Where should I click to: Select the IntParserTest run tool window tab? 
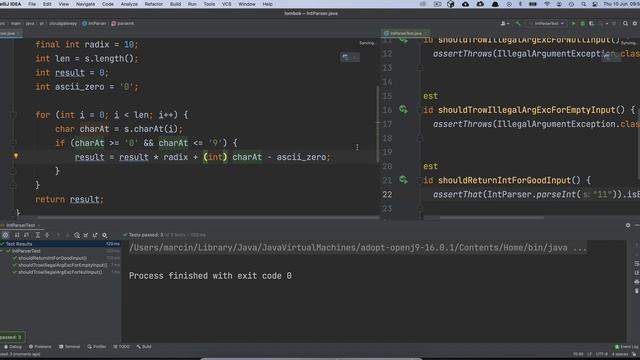tap(20, 225)
